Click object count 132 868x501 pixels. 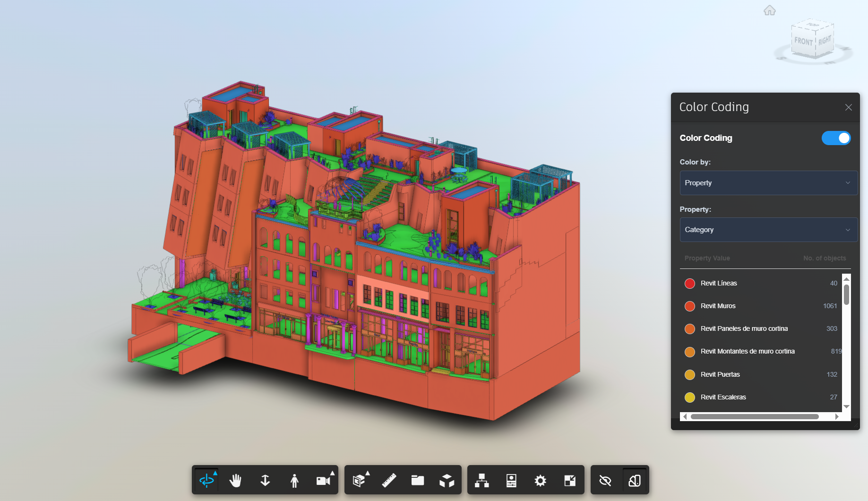(832, 374)
